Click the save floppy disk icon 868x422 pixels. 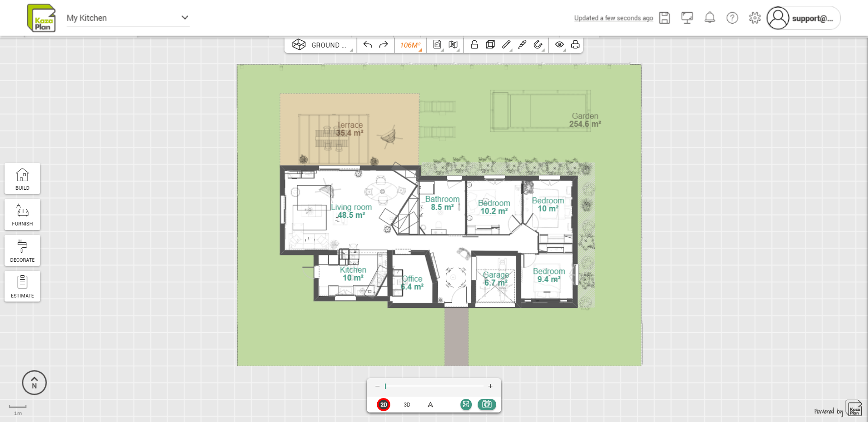664,18
